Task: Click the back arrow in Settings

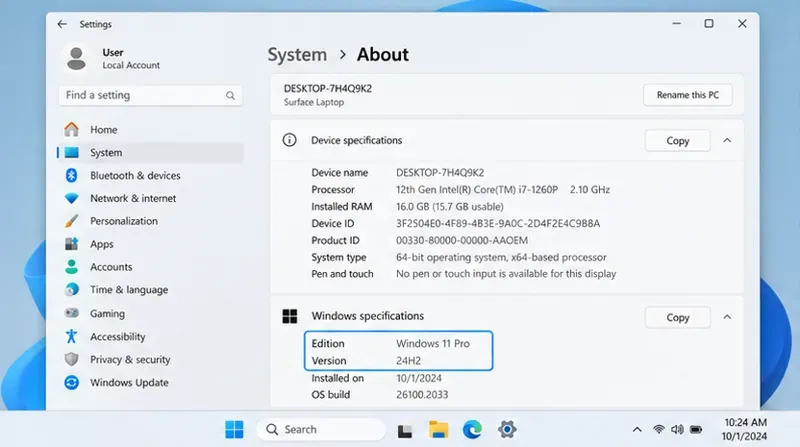Action: coord(62,24)
